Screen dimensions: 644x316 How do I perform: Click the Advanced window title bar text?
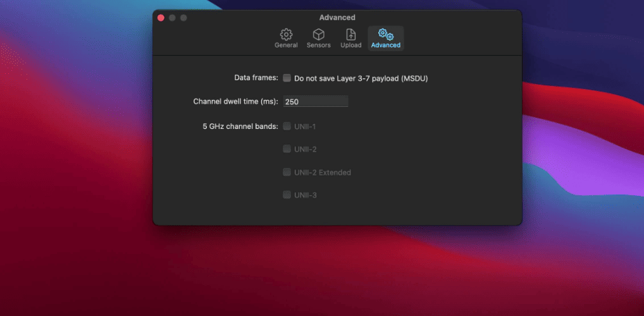click(x=337, y=18)
